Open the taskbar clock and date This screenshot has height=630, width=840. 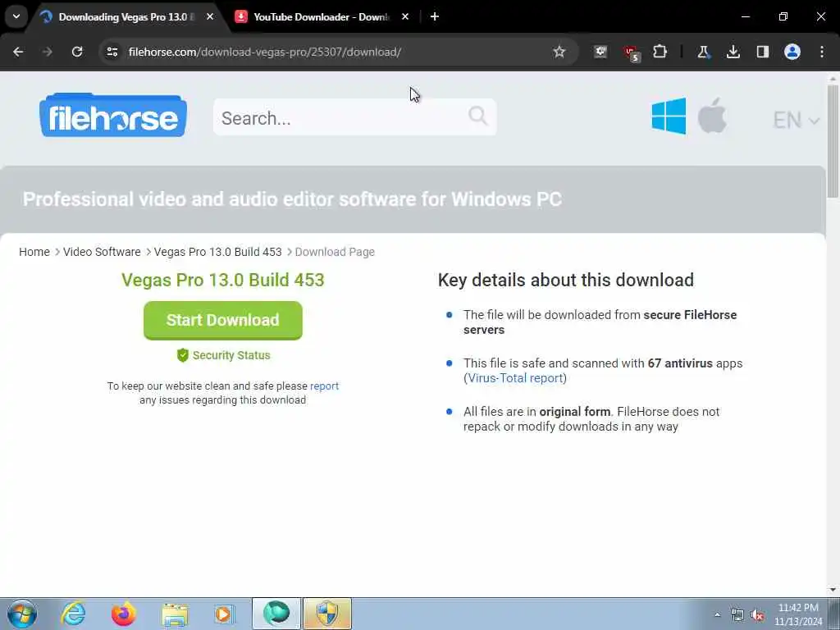[x=798, y=614]
